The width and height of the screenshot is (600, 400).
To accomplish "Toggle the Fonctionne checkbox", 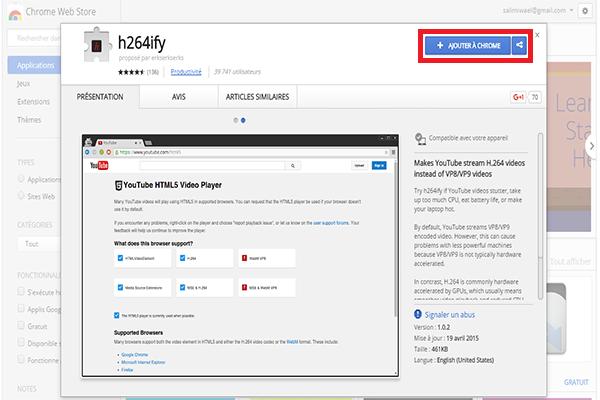I will pos(21,359).
